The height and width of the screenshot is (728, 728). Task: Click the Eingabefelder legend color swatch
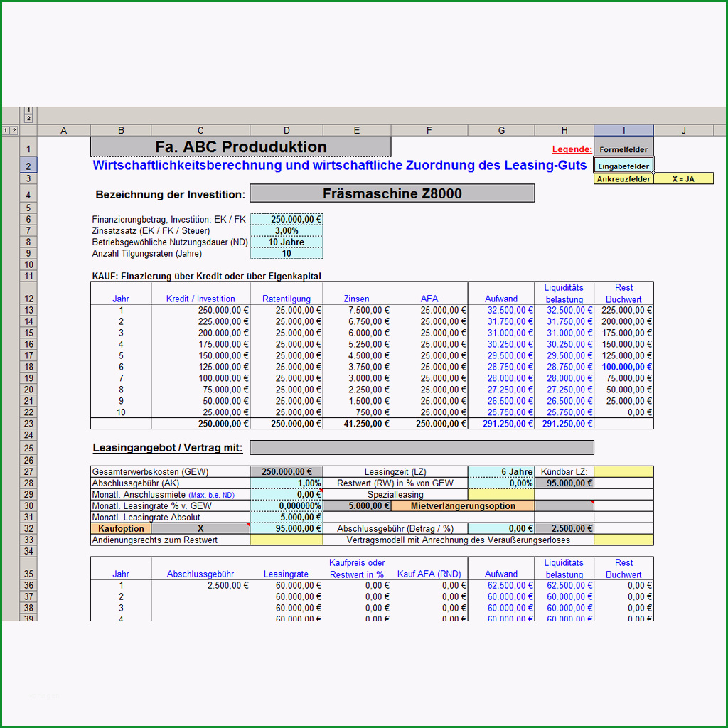(x=623, y=166)
